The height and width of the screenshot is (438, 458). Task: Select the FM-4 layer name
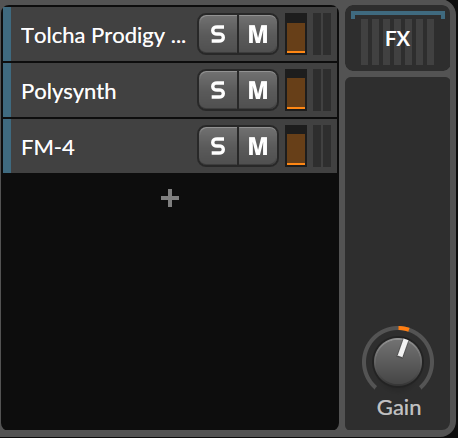click(x=48, y=148)
